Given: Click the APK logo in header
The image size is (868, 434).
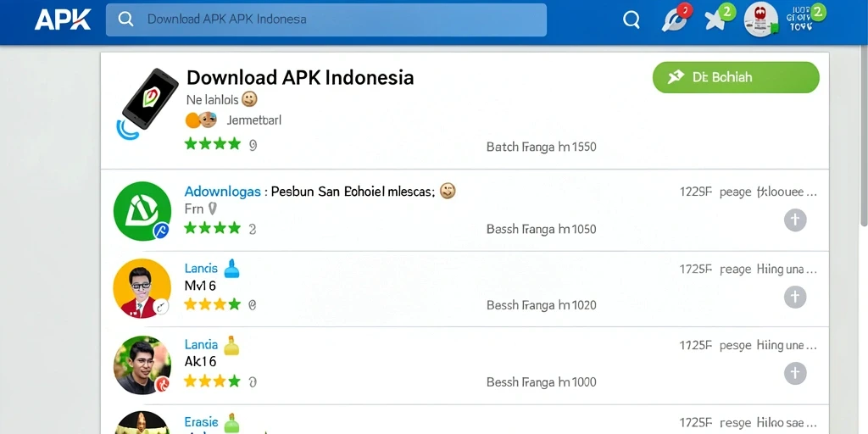Looking at the screenshot, I should point(63,19).
